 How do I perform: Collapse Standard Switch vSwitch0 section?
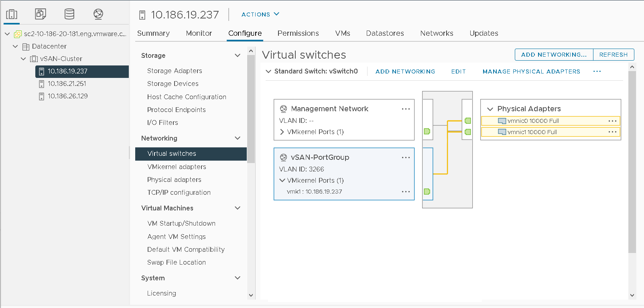tap(268, 71)
